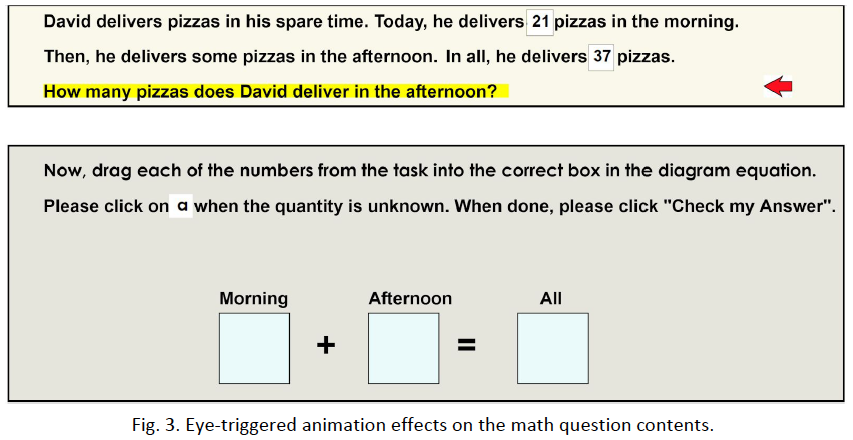853x440 pixels.
Task: Click the empty Afternoon answer box
Action: click(x=404, y=347)
